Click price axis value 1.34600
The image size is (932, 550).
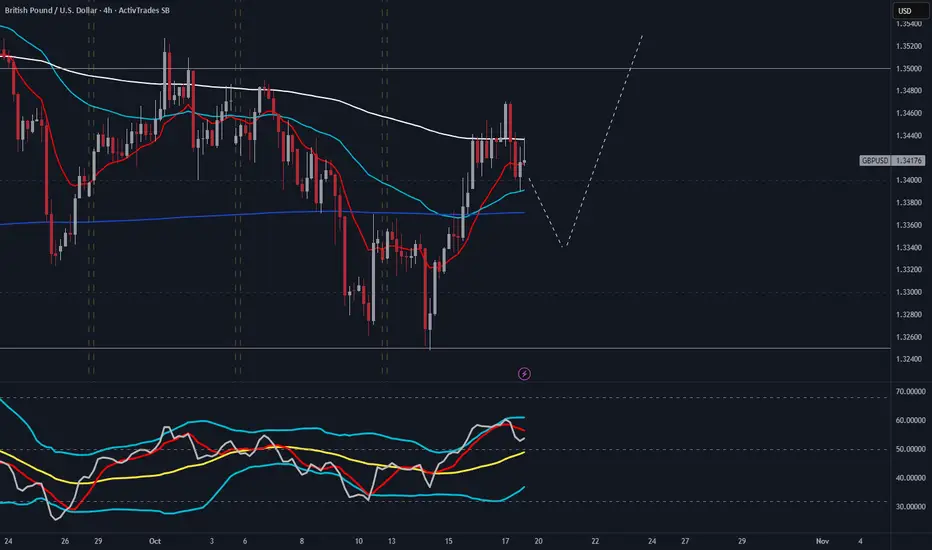[x=909, y=113]
